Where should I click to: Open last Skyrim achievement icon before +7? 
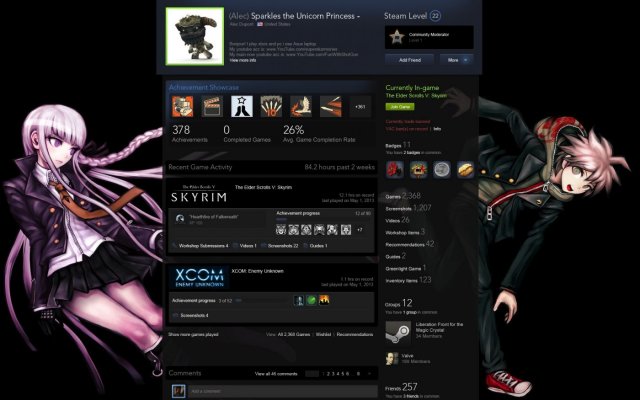pos(346,230)
